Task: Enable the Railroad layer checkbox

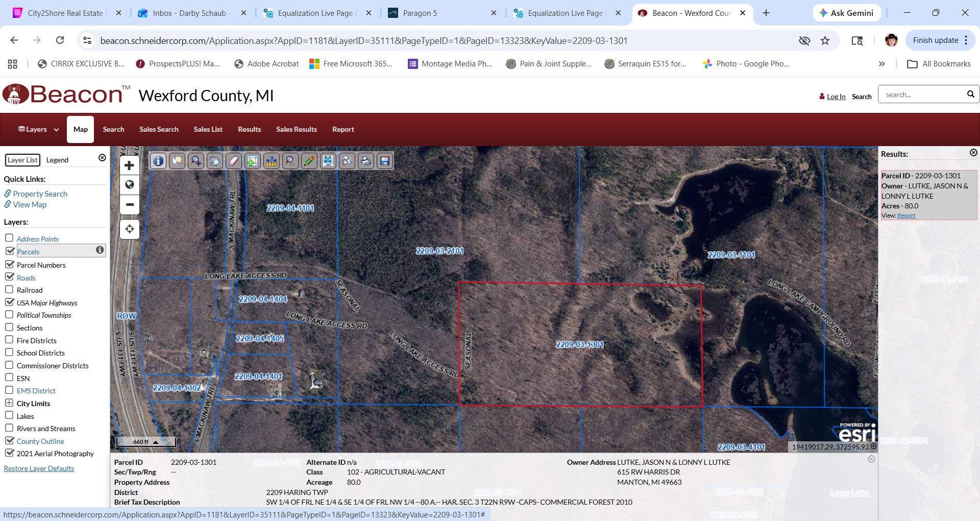Action: click(9, 290)
